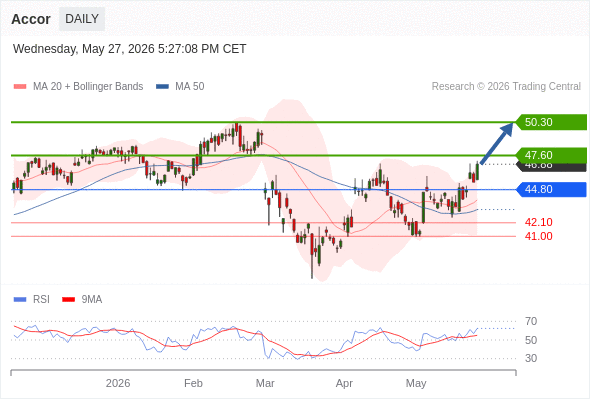Click the MA 50 legend label
Viewport: 590px width, 400px height.
(x=190, y=87)
